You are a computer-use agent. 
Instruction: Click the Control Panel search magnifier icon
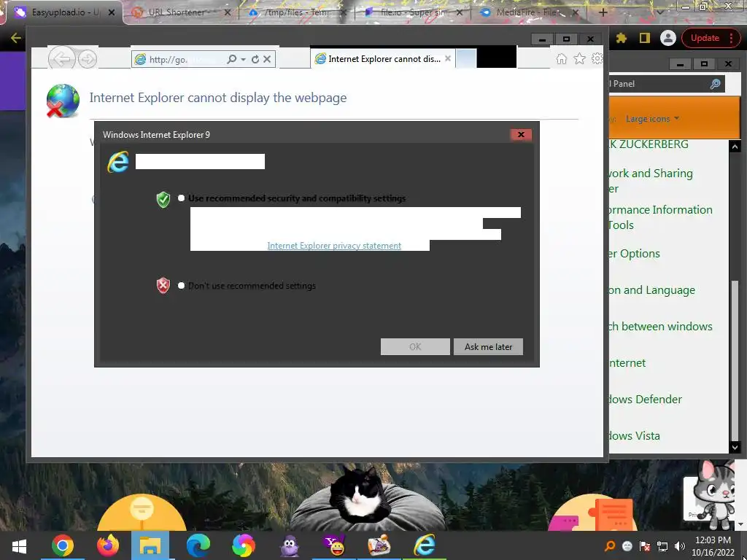tap(715, 85)
